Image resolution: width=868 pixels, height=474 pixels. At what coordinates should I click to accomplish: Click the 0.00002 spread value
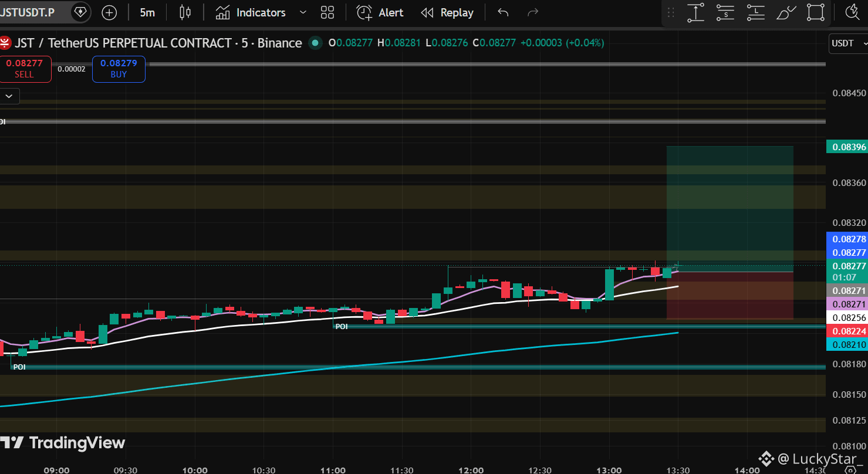coord(72,69)
